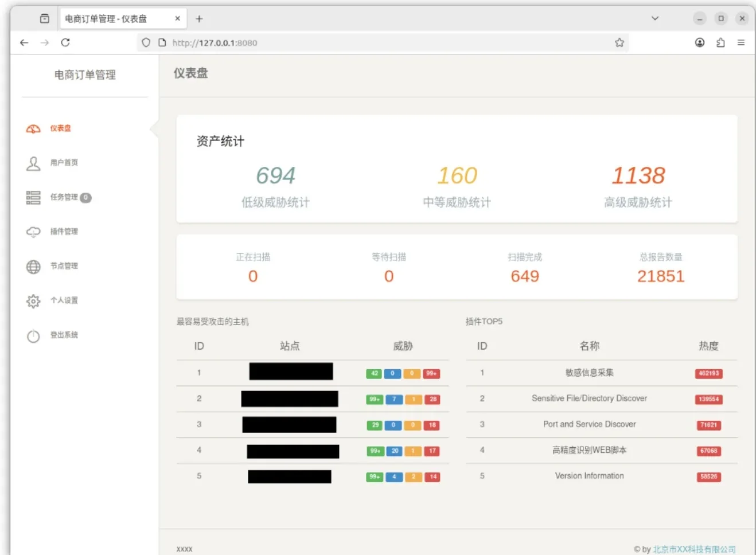
Task: Open the 插件管理 menu item
Action: (x=64, y=232)
